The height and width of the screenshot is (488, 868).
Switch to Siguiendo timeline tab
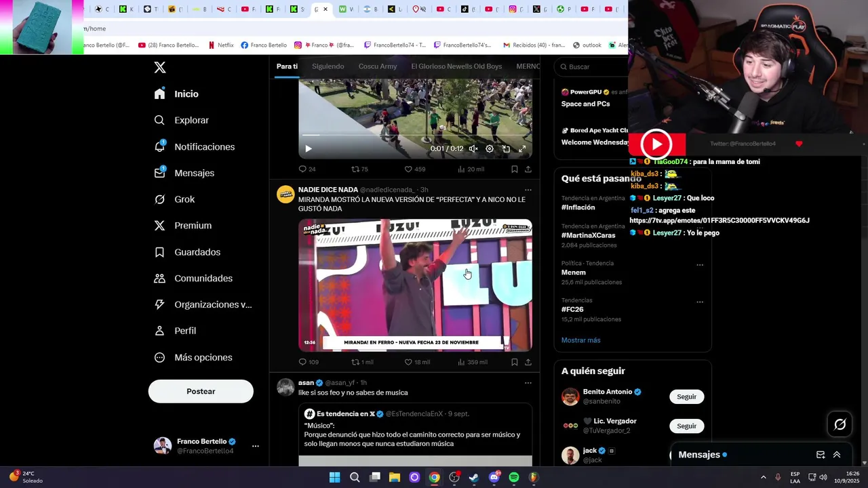point(328,66)
